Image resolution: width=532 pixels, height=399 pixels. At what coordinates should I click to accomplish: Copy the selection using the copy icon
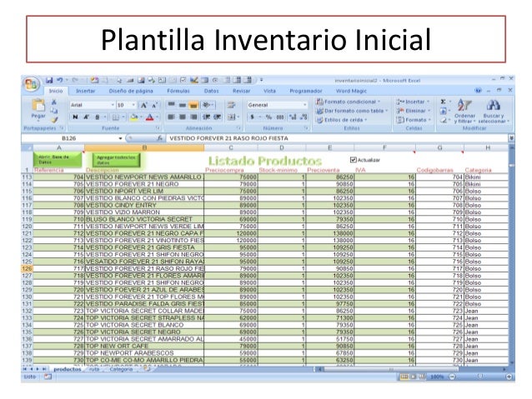tap(54, 111)
